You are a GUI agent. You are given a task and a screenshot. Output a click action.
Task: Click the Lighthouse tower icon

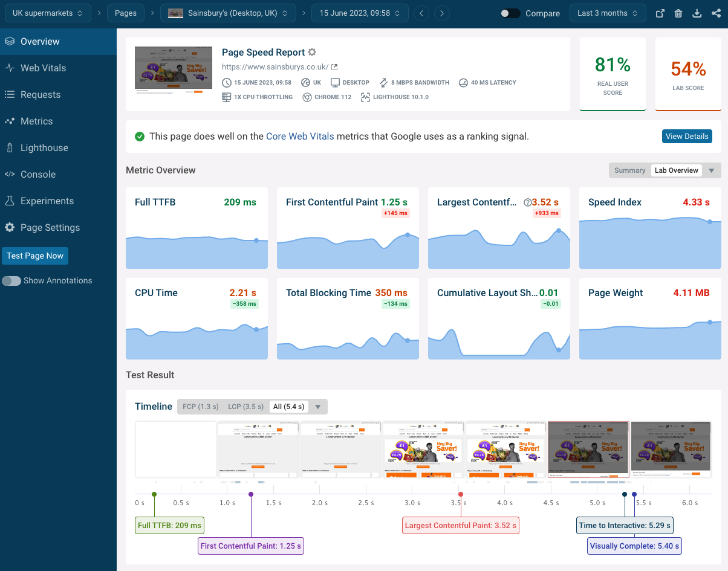pos(10,147)
